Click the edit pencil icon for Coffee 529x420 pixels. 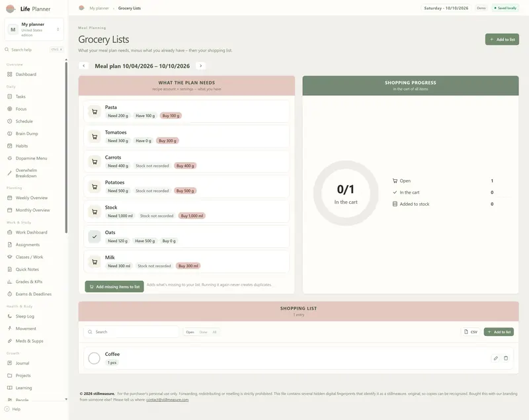coord(495,358)
